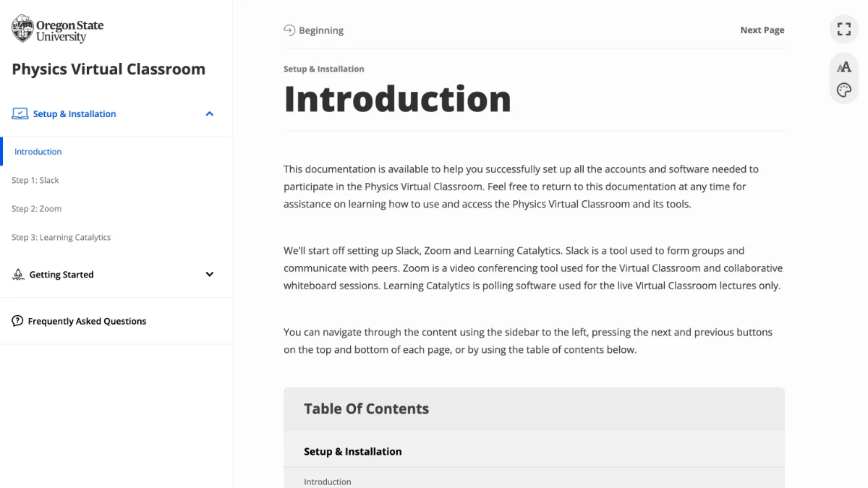Click Introduction link in Table Of Contents

[328, 481]
